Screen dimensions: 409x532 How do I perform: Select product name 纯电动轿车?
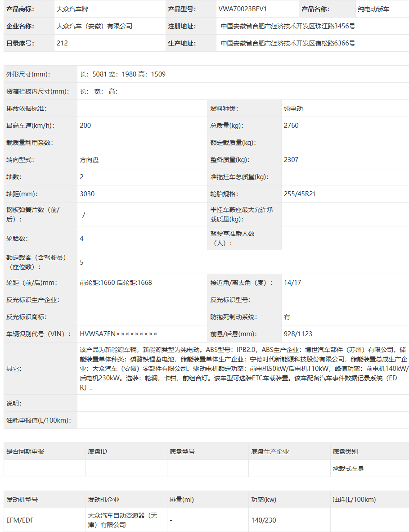(373, 9)
